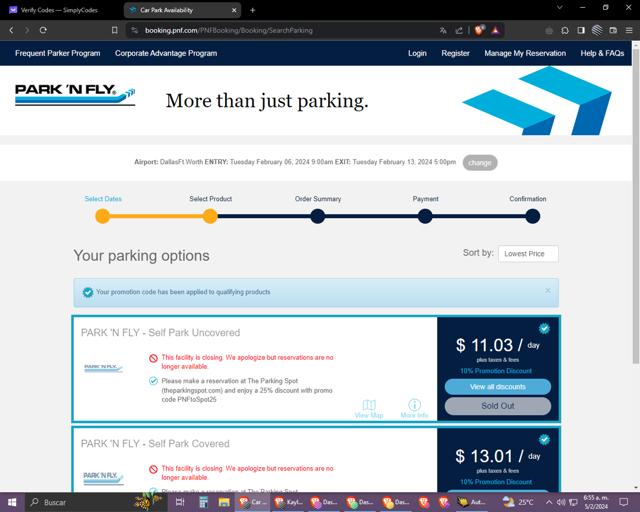Open the Sort by Lowest Price dropdown

click(x=528, y=254)
